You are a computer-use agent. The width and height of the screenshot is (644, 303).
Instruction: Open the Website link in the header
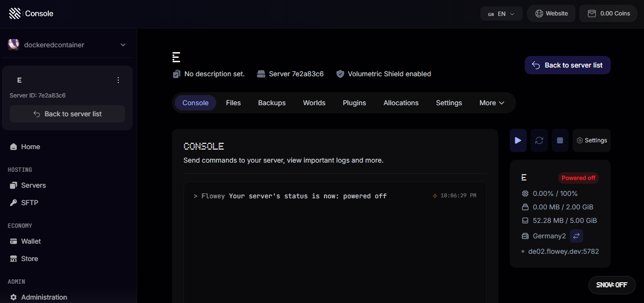tap(551, 14)
